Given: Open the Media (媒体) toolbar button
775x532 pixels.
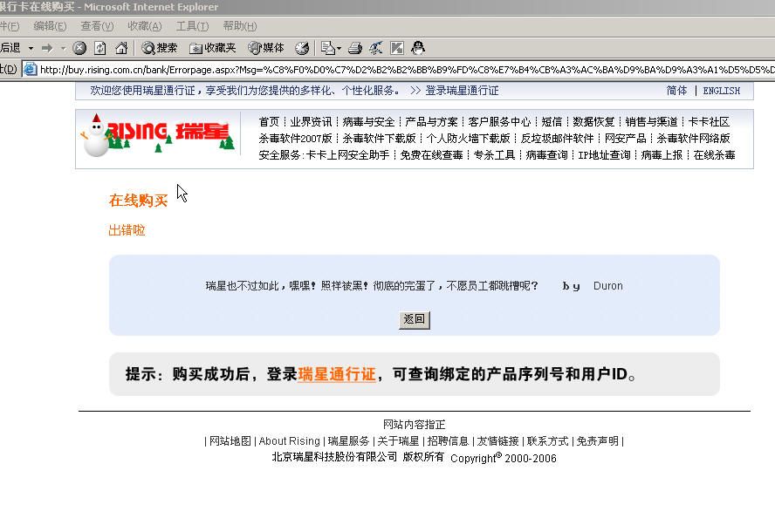Looking at the screenshot, I should (x=266, y=48).
